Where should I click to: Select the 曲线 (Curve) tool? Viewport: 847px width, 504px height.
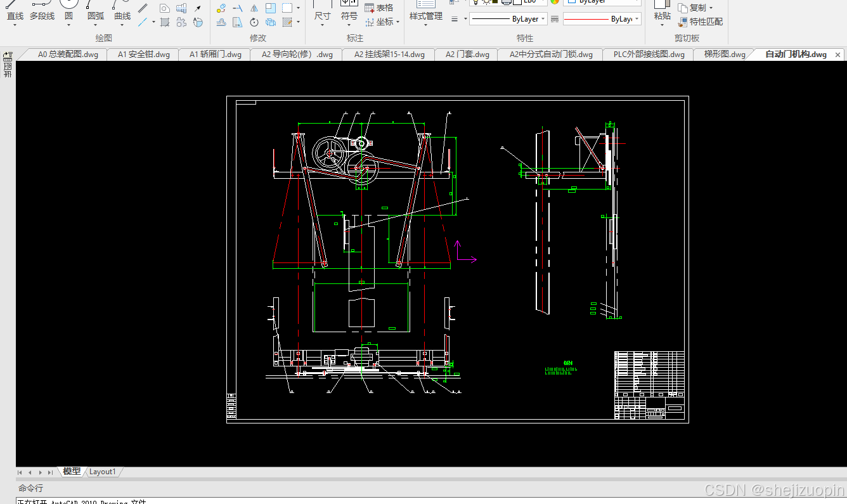pyautogui.click(x=122, y=10)
